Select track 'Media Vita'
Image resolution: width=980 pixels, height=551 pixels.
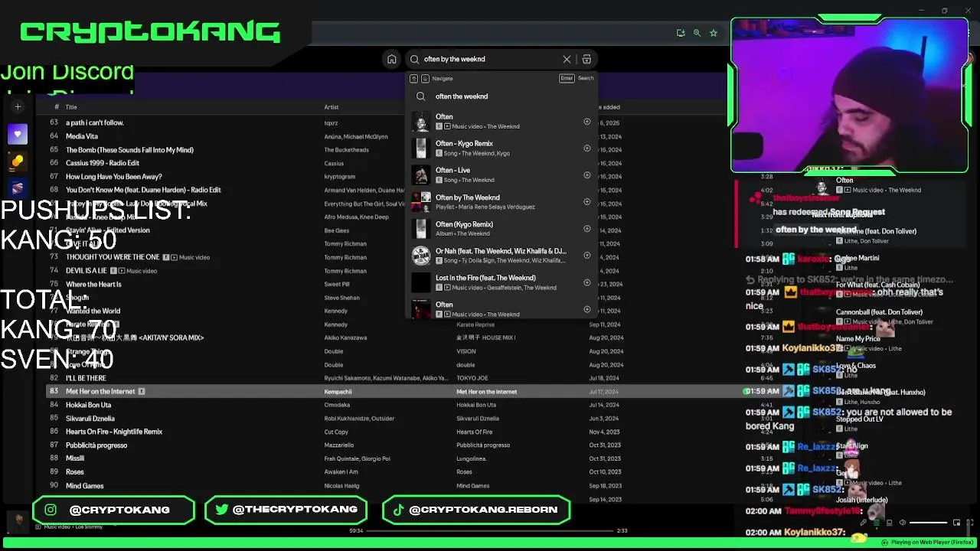click(x=82, y=136)
